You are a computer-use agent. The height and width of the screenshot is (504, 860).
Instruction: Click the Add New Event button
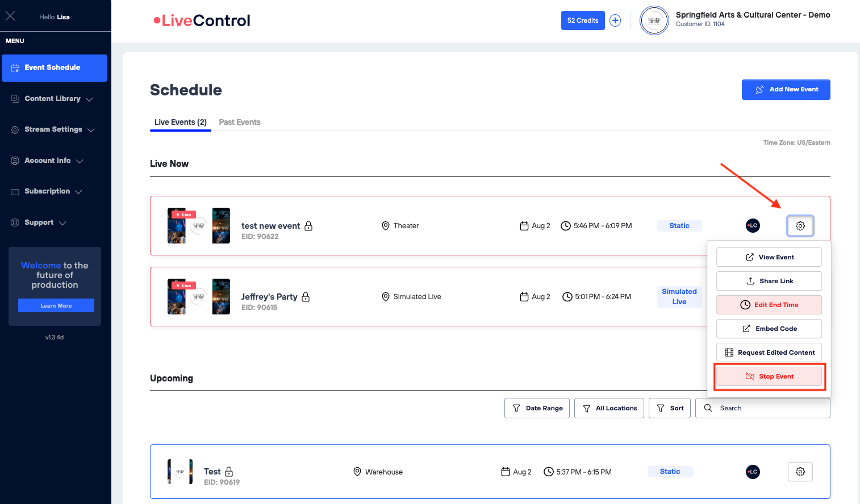tap(786, 90)
